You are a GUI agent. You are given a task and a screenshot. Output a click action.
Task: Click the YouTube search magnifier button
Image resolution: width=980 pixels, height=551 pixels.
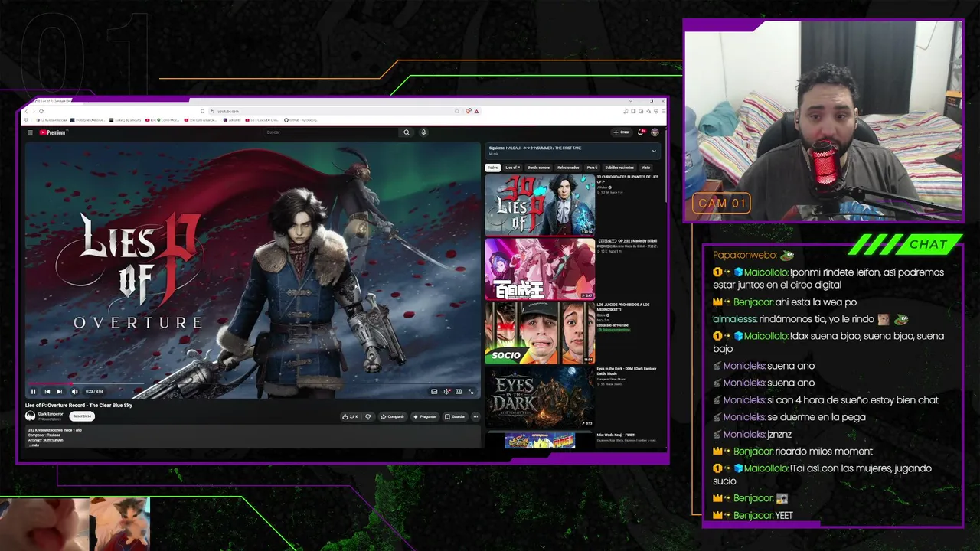407,132
